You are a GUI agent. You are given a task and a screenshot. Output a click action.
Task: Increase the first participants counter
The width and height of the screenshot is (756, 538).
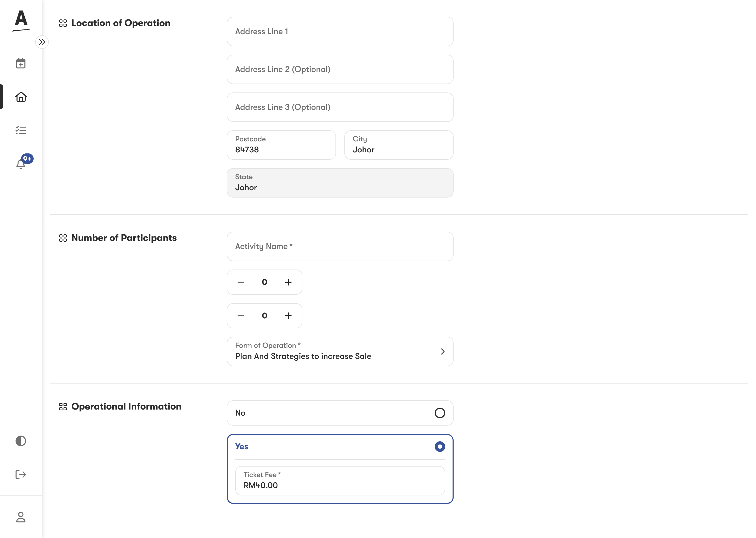pyautogui.click(x=288, y=282)
